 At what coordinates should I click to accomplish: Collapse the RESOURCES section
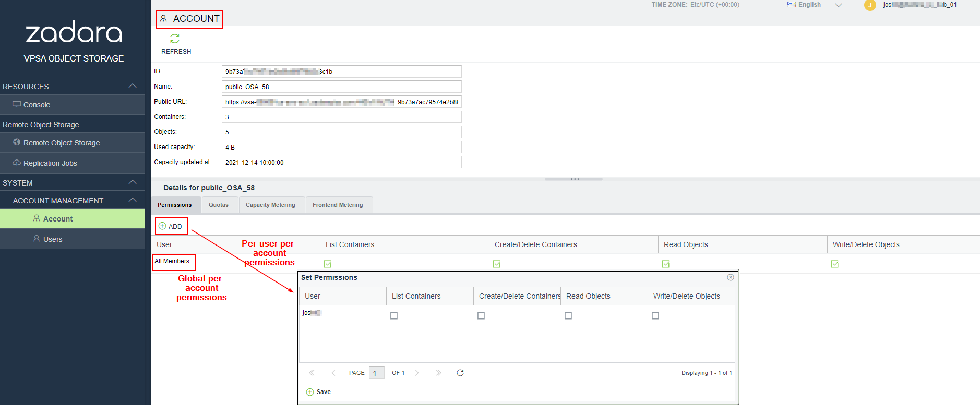tap(133, 86)
